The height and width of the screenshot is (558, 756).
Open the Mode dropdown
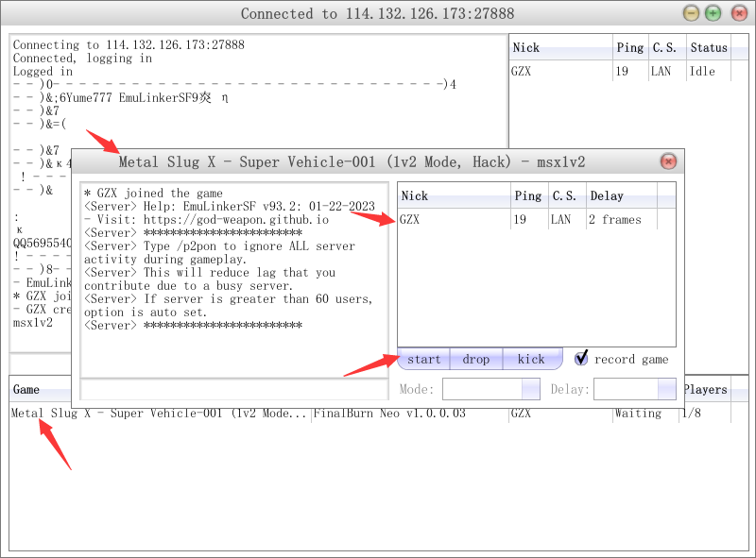pos(531,389)
